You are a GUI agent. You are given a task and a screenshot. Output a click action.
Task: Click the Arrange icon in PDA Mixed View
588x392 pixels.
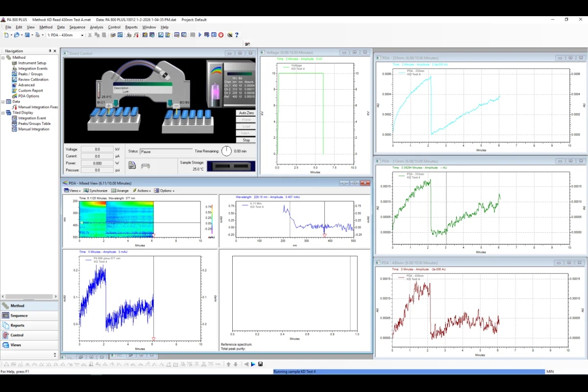pyautogui.click(x=114, y=191)
